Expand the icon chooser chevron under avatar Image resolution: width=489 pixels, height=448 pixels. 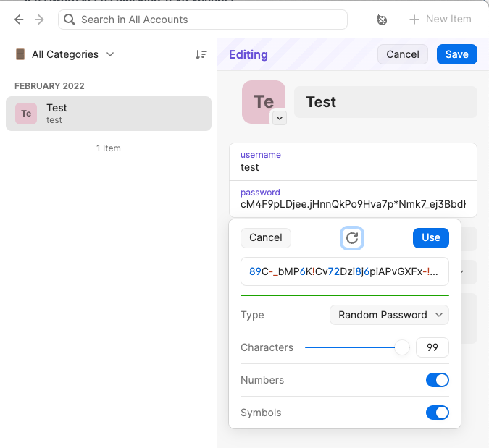[x=280, y=117]
